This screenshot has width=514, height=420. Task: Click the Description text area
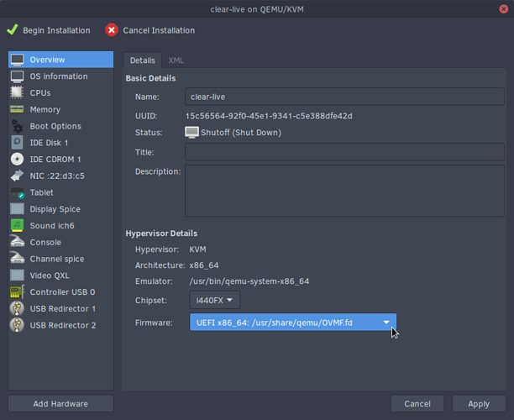[344, 191]
